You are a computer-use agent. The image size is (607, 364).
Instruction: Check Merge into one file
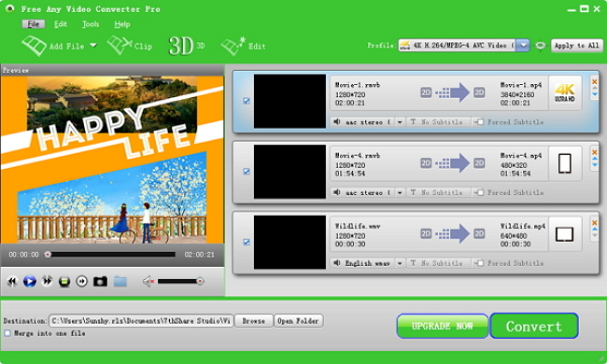tap(7, 333)
